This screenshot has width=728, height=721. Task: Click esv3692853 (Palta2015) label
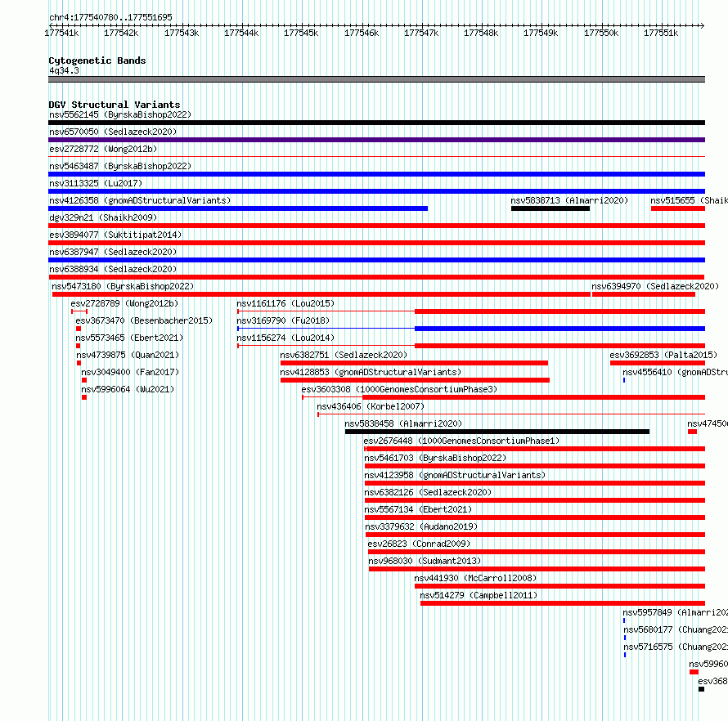tap(663, 355)
